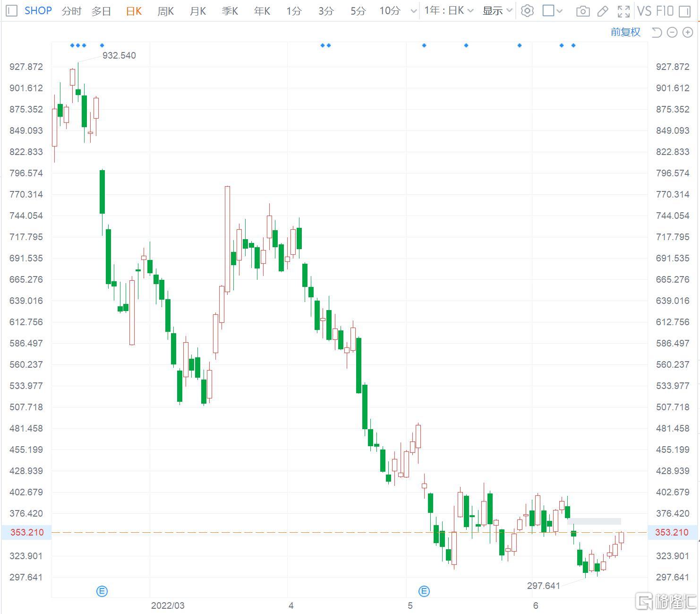
Task: Enter fullscreen chart view
Action: (623, 11)
